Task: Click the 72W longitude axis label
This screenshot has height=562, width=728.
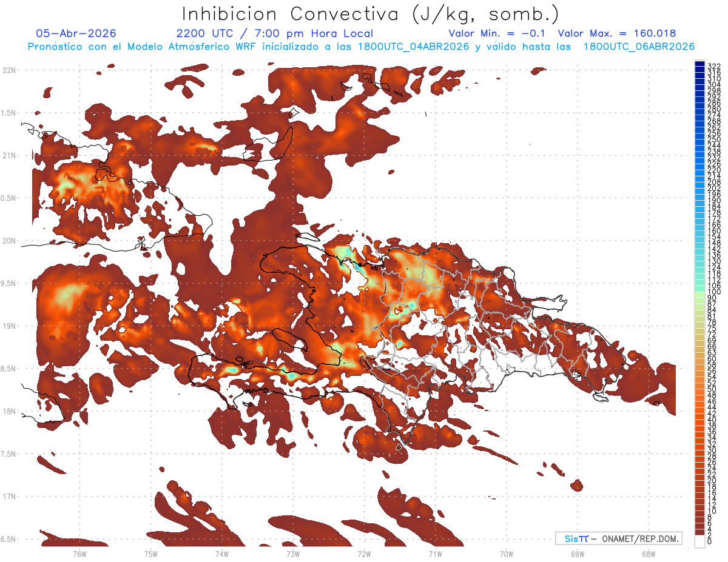Action: click(364, 554)
